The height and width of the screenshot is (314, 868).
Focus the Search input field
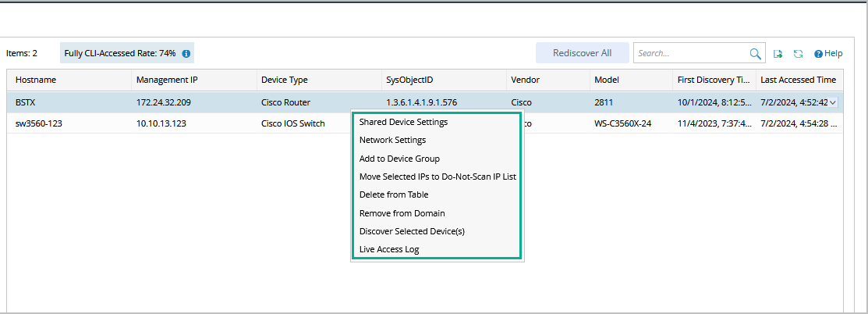[x=690, y=54]
